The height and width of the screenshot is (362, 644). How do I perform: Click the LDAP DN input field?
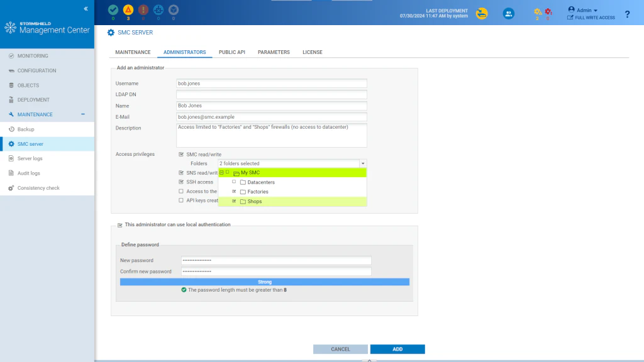pos(272,94)
